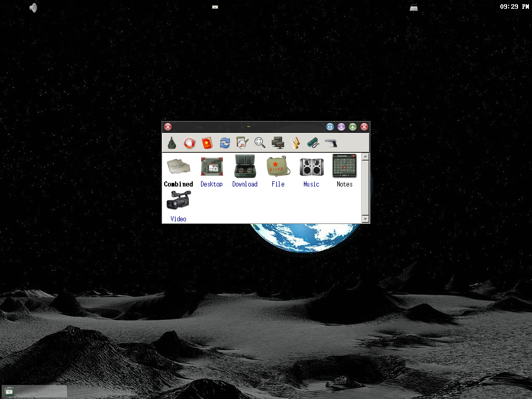This screenshot has height=399, width=532.
Task: Click the magnifying glass zoom-fit icon
Action: 260,143
